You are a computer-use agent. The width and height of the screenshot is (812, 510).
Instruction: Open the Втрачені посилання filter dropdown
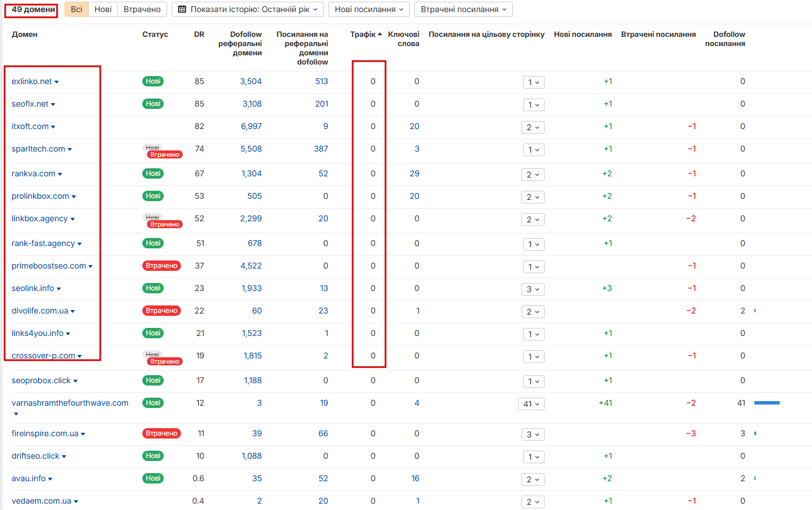pyautogui.click(x=463, y=9)
